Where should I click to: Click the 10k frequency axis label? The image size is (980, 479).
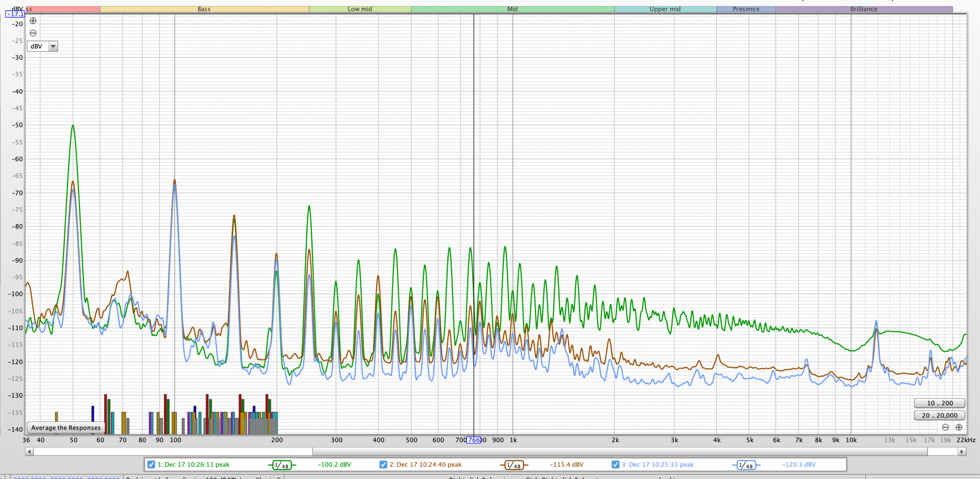[x=851, y=440]
